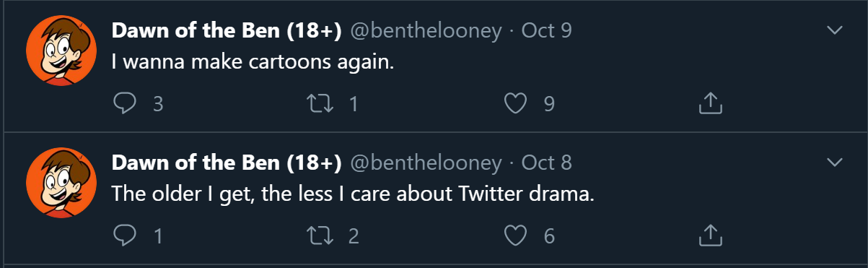Open @benthelooney handle on the Oct 9 tweet
868x268 pixels.
[426, 31]
